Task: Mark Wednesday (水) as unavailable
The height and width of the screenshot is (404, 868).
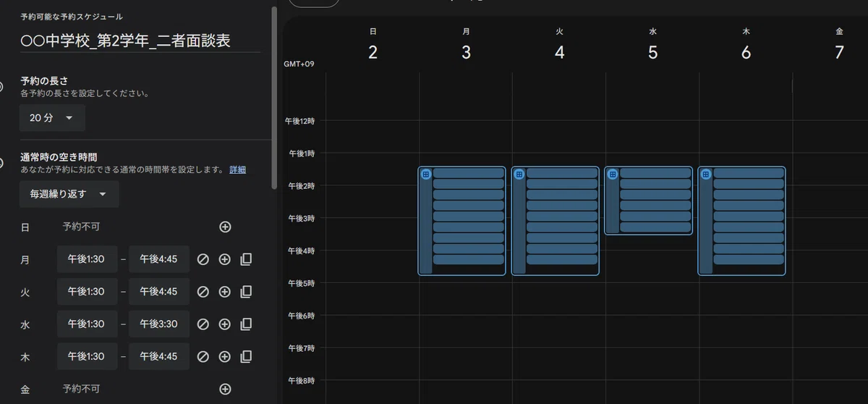Action: 203,324
